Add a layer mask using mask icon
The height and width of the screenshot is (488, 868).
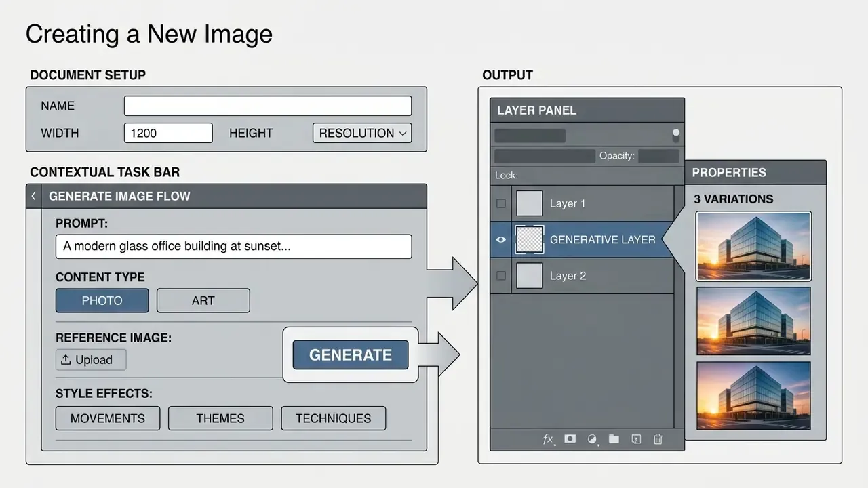pos(570,439)
